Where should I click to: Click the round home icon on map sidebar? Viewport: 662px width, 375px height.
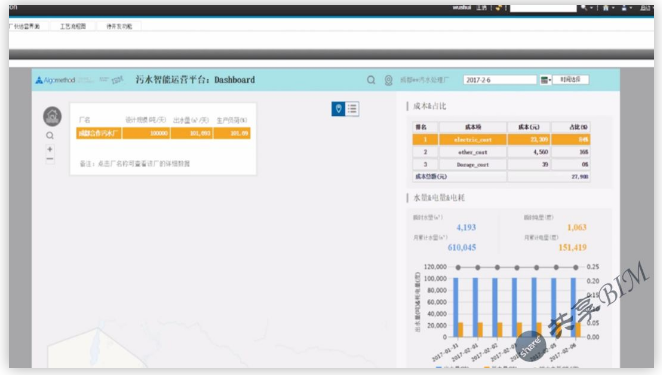point(52,116)
